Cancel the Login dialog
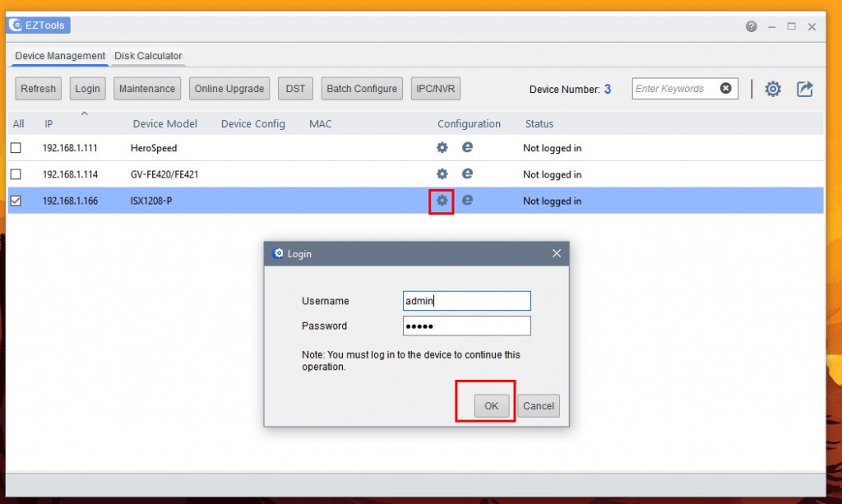The width and height of the screenshot is (842, 504). [539, 406]
